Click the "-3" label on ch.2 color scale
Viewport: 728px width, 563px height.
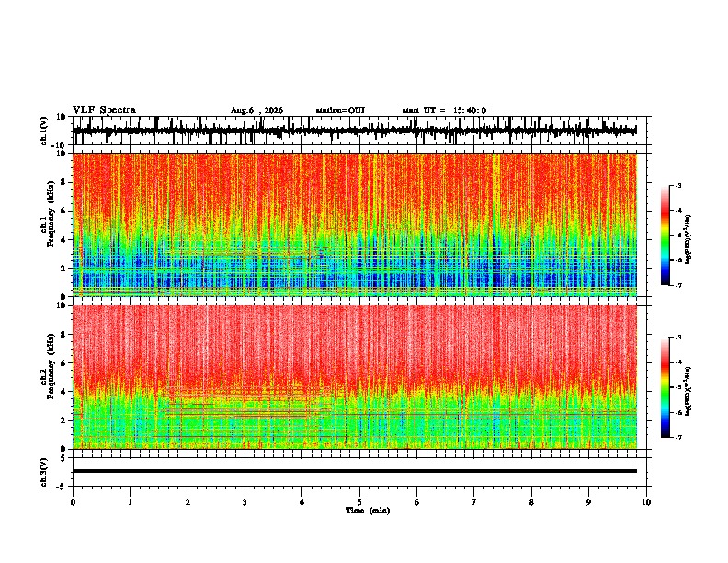[677, 338]
